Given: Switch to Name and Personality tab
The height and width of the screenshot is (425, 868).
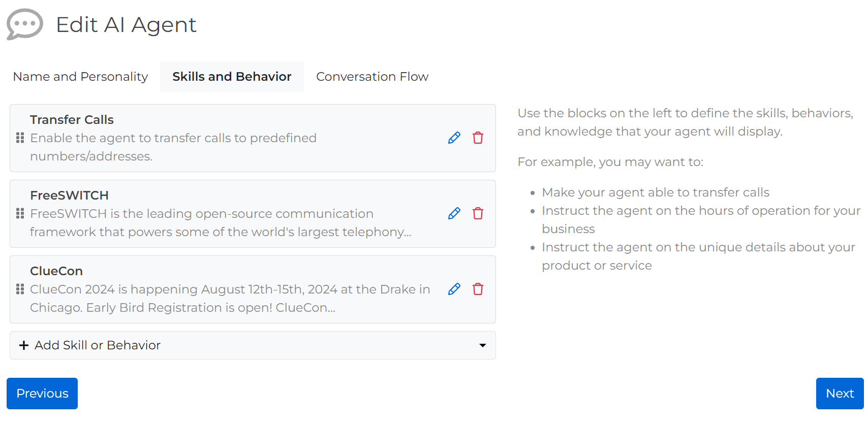Looking at the screenshot, I should 80,77.
